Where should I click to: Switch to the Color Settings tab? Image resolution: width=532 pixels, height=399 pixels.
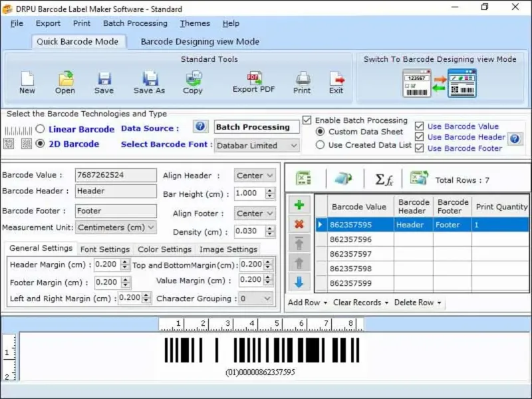click(x=164, y=249)
